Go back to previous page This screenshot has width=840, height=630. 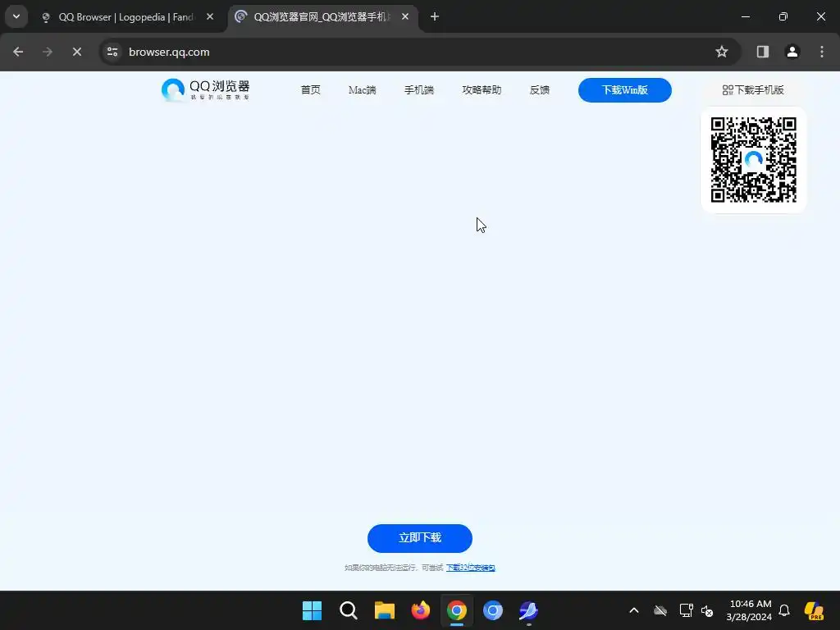(x=18, y=52)
